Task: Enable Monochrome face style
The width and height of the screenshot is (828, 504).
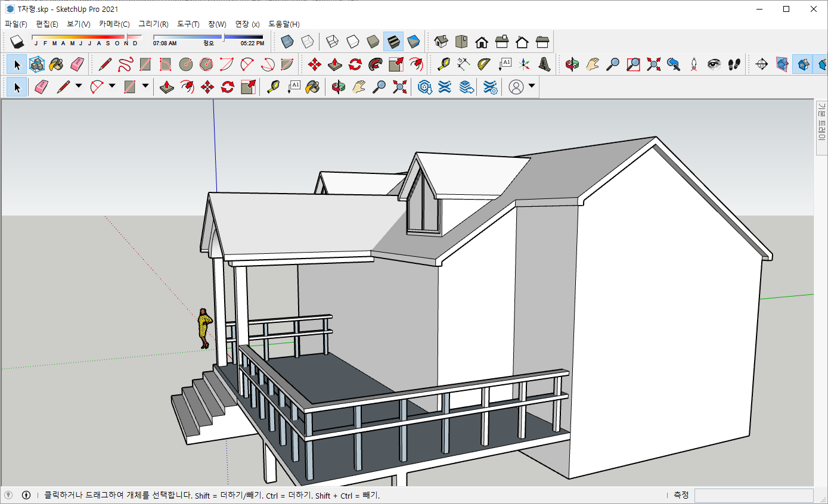Action: [x=414, y=42]
